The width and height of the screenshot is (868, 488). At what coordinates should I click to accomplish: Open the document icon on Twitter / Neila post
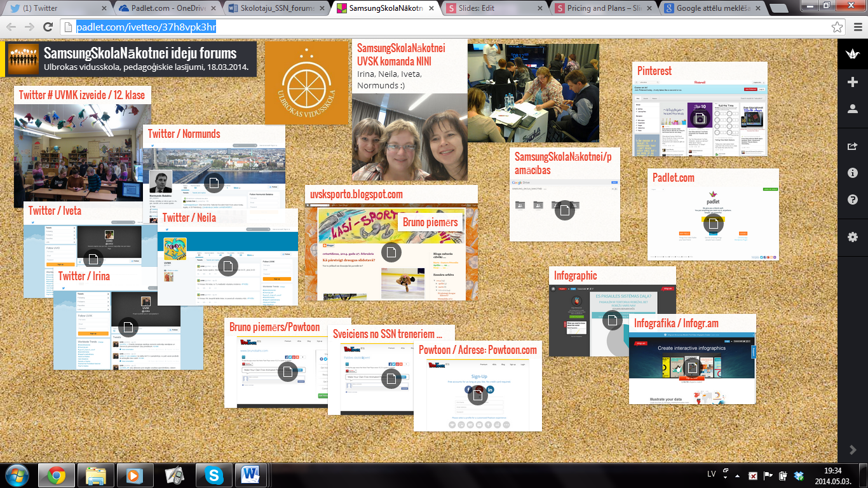[227, 266]
